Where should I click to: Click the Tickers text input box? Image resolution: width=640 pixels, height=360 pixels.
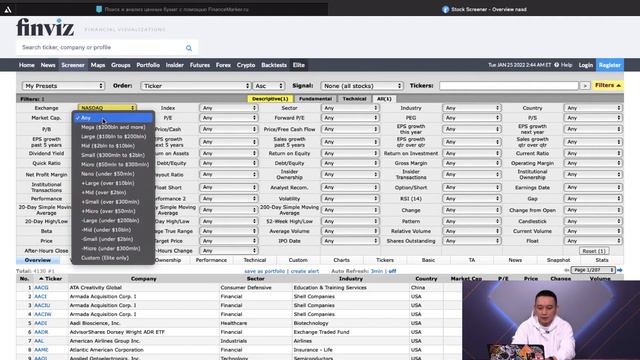[x=509, y=86]
